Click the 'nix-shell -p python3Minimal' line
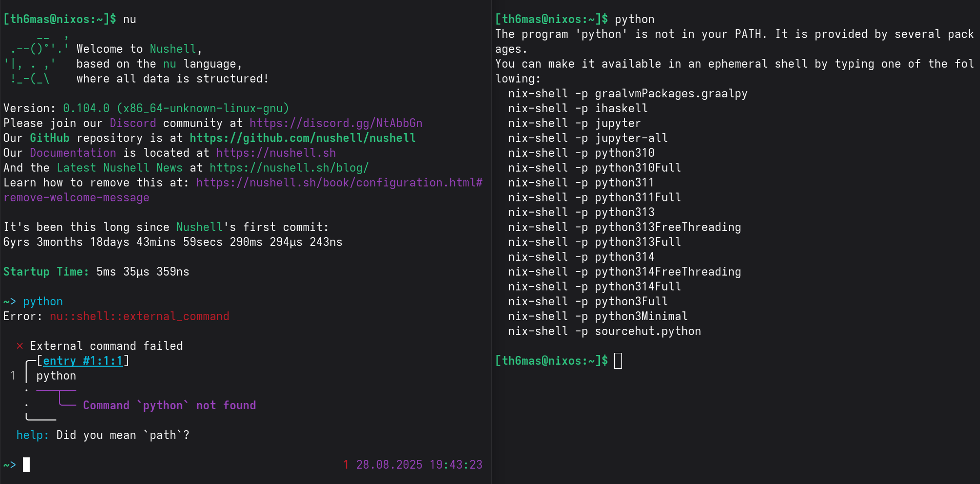Screen dimensions: 980x484 click(597, 317)
